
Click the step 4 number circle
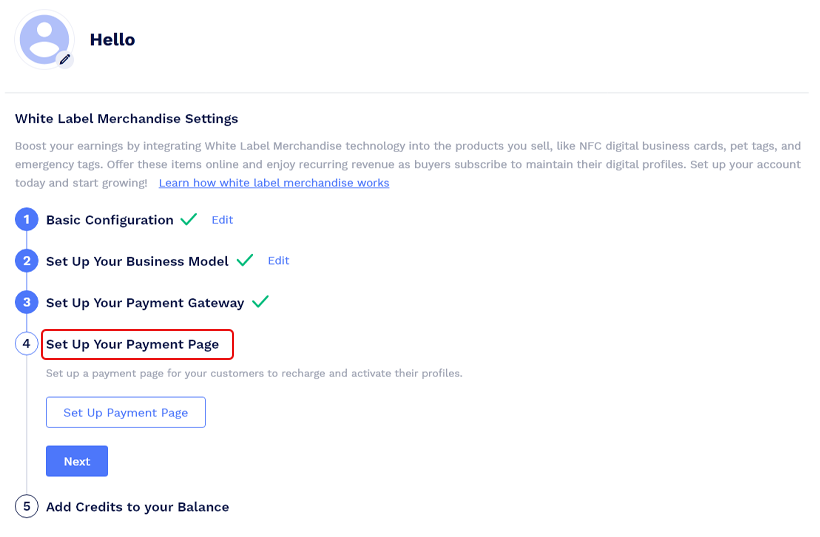(x=27, y=344)
